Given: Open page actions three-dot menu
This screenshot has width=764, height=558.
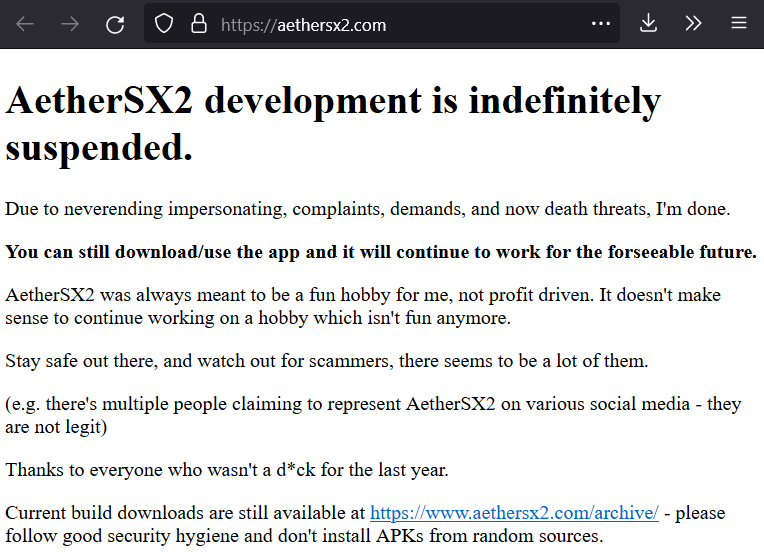Looking at the screenshot, I should (600, 23).
